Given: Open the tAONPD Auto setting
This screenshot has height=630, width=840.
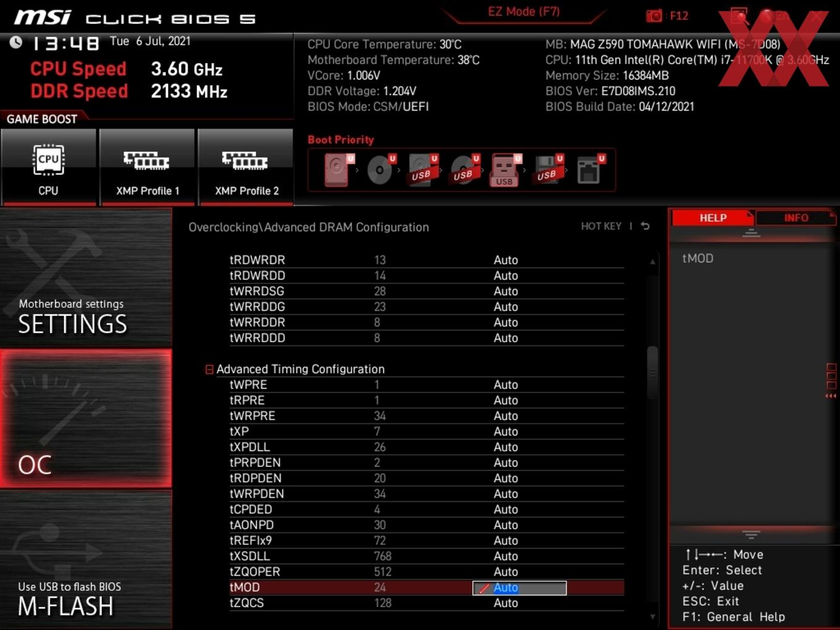Looking at the screenshot, I should tap(506, 526).
